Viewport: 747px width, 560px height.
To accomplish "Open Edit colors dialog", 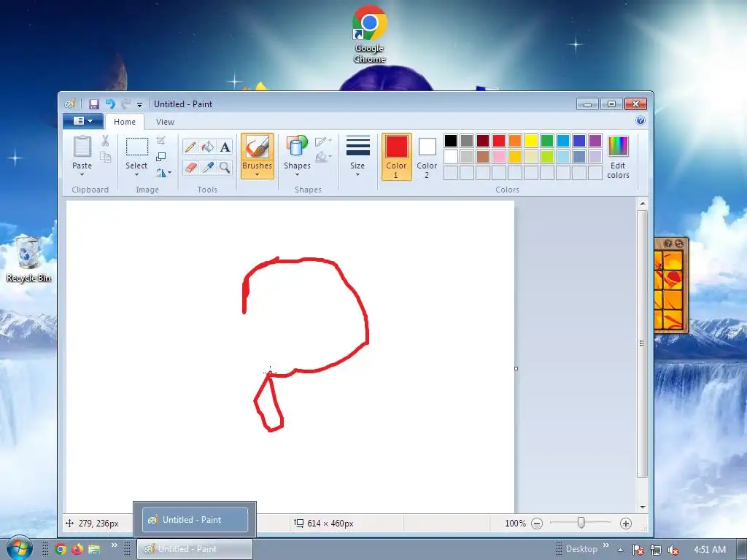I will [x=619, y=157].
